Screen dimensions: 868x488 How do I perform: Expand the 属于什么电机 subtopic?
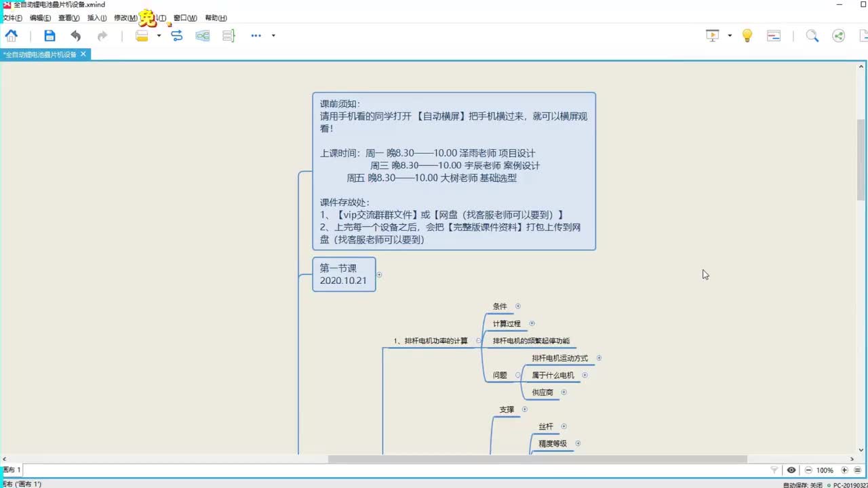pyautogui.click(x=585, y=375)
